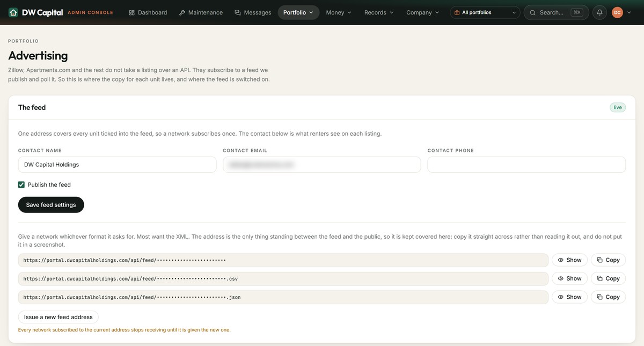This screenshot has height=346, width=644.
Task: Click the Contact Email field
Action: tap(322, 165)
